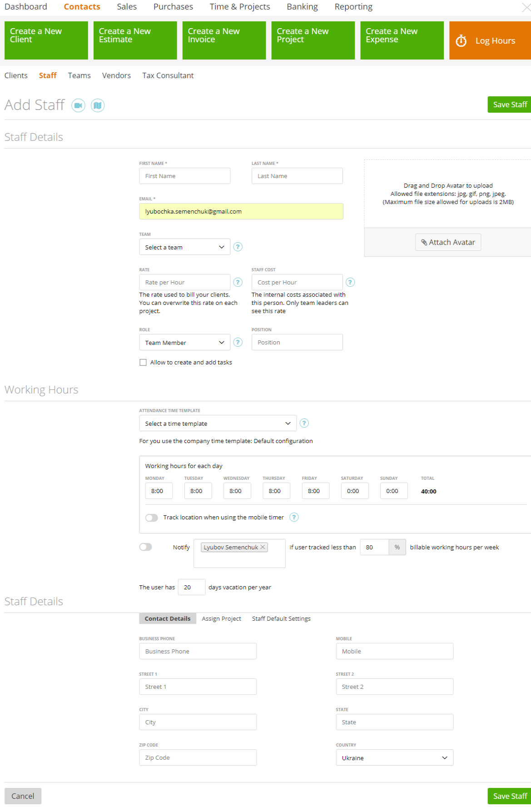The image size is (531, 812).
Task: Select the Assign Project tab
Action: (x=221, y=618)
